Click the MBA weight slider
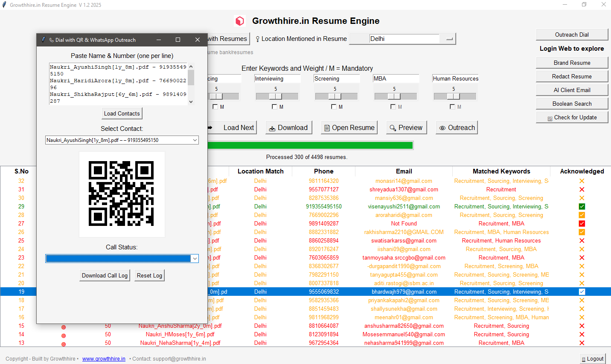 tap(396, 96)
